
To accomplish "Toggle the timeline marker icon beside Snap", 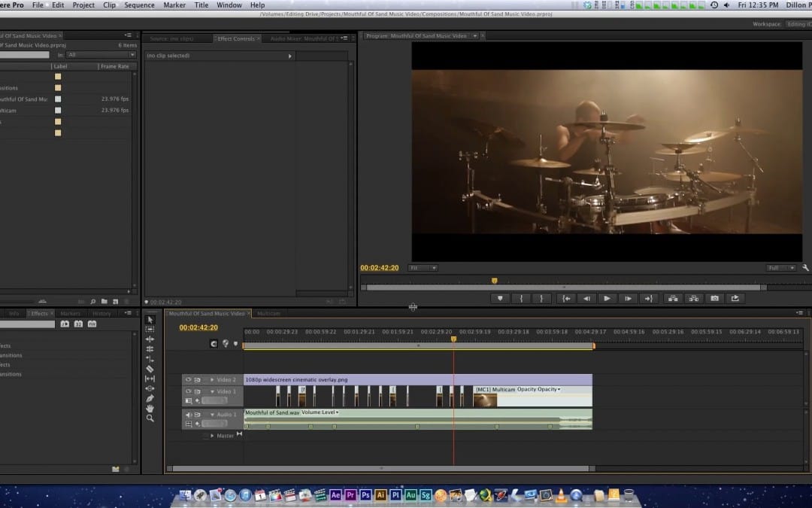I will pos(226,344).
